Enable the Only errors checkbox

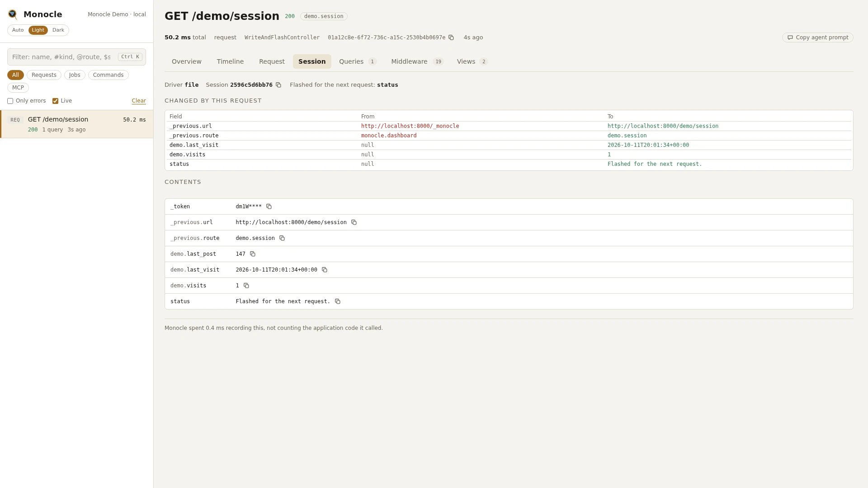pos(10,101)
